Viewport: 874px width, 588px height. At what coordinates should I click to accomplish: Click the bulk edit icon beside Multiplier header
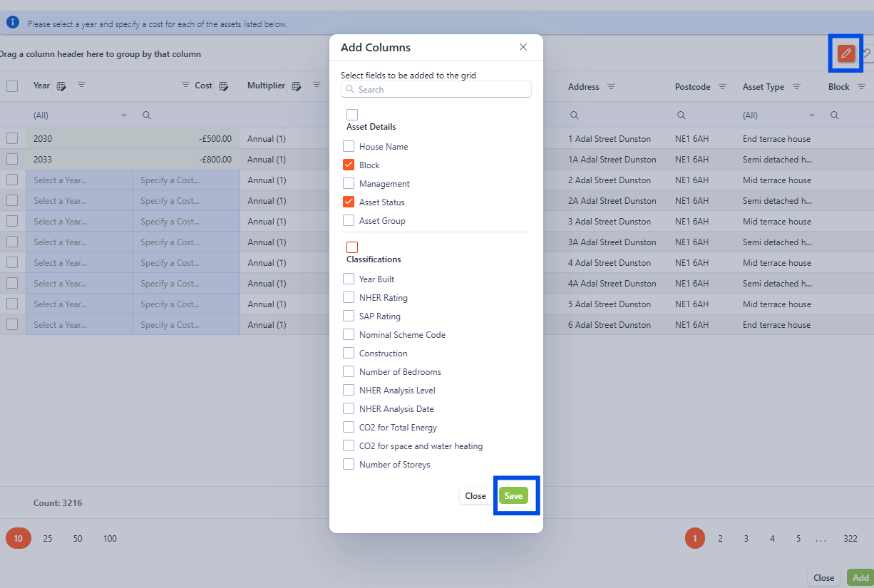point(296,86)
